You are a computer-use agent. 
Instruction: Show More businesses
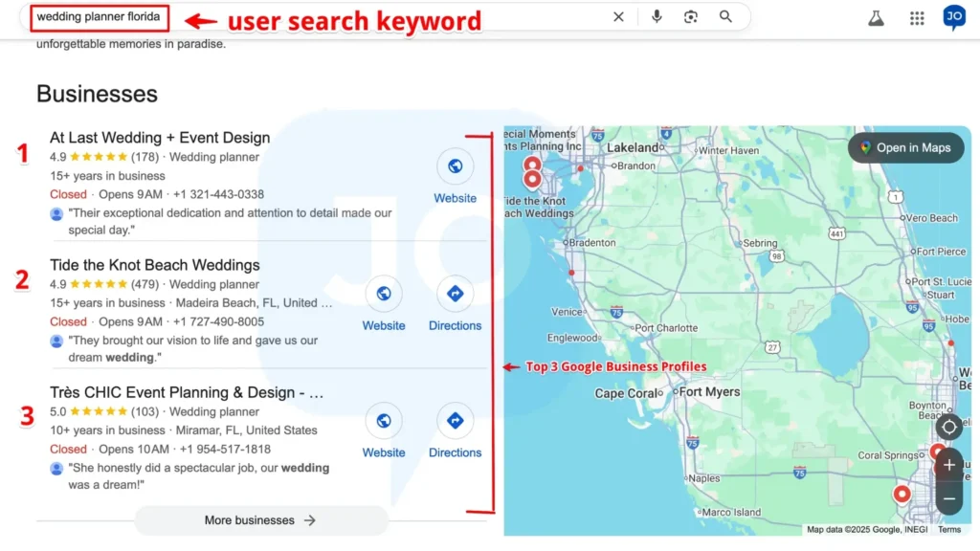pyautogui.click(x=260, y=520)
